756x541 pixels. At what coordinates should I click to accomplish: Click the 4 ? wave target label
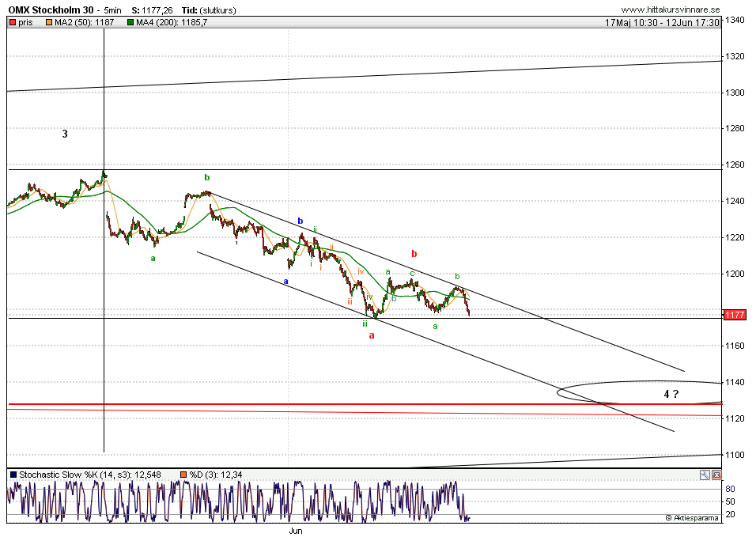pyautogui.click(x=671, y=395)
